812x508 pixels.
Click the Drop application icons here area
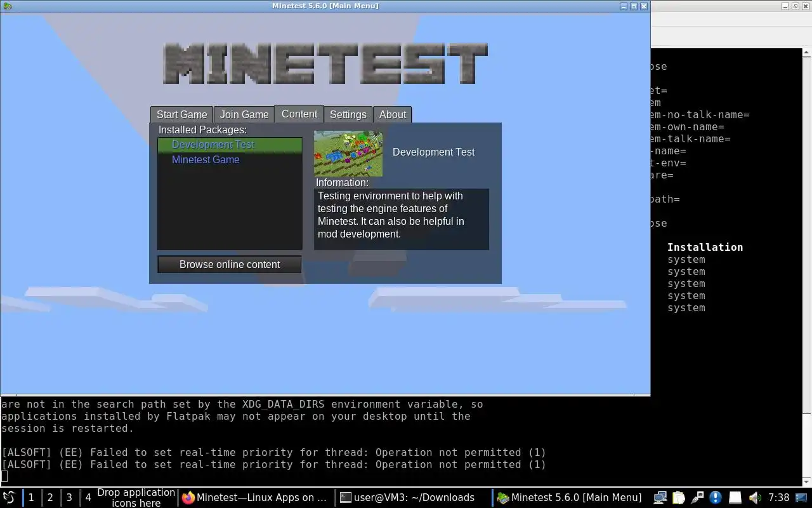point(136,497)
